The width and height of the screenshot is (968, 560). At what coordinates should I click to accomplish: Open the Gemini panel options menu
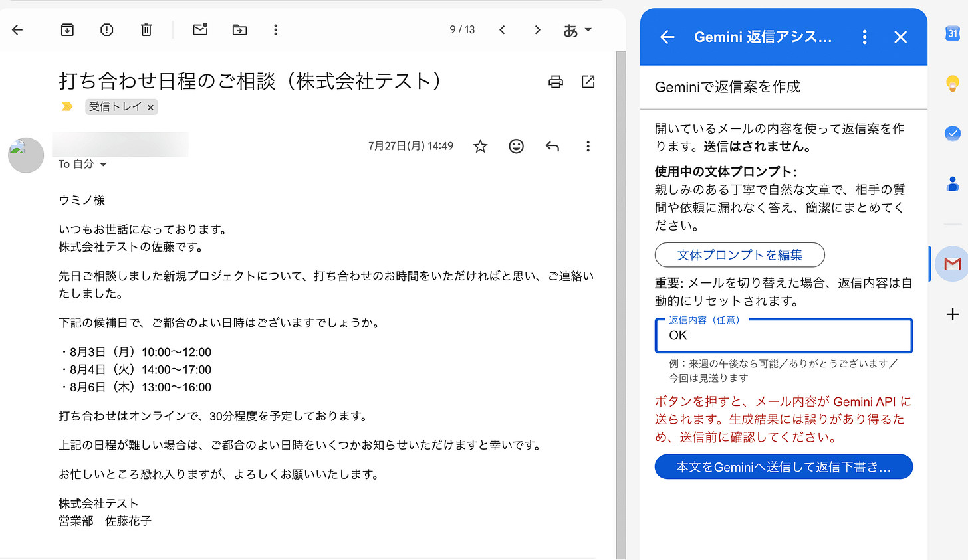coord(864,37)
